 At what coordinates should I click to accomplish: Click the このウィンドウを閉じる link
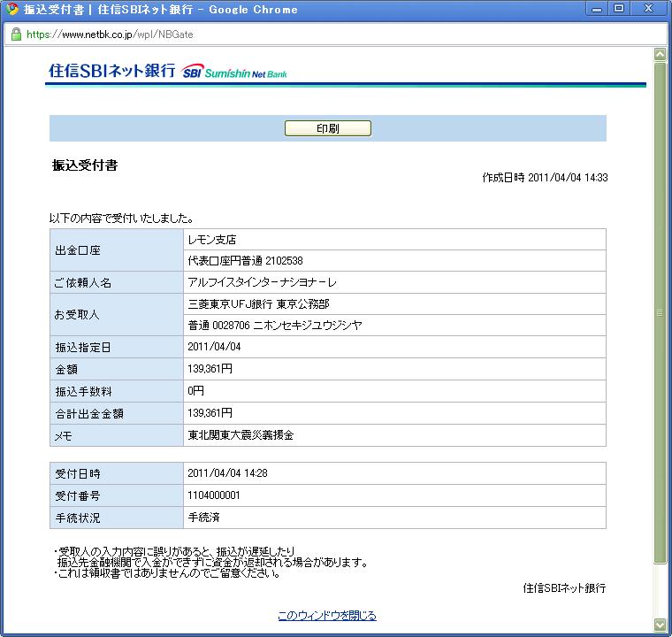point(327,616)
